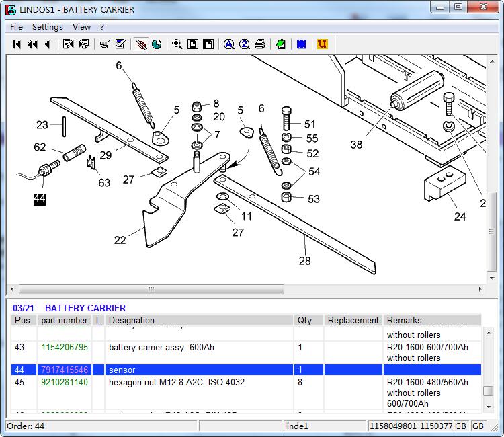Click callout number 20 in drawing
This screenshot has width=504, height=437.
point(219,117)
